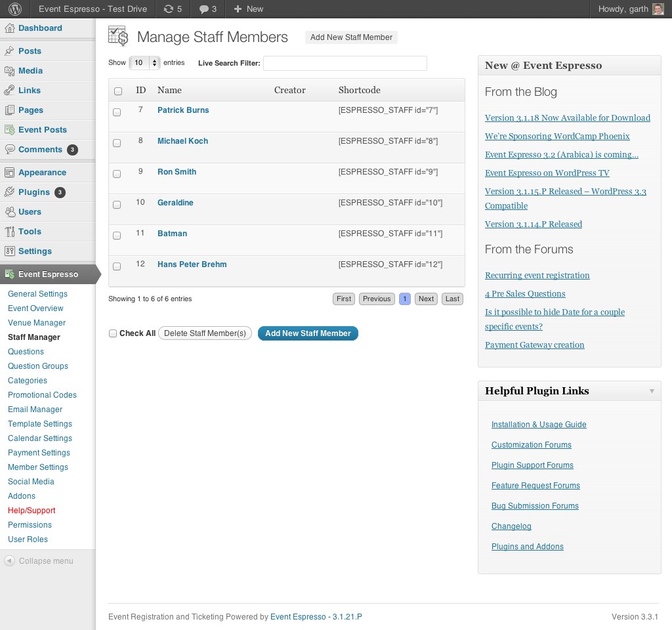Screen dimensions: 672x630
Task: Check the box for Batman
Action: pyautogui.click(x=117, y=236)
